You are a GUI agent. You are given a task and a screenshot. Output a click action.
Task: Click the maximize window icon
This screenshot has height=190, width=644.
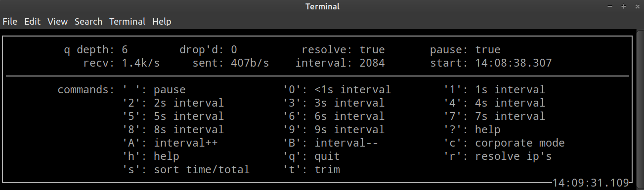click(x=624, y=6)
